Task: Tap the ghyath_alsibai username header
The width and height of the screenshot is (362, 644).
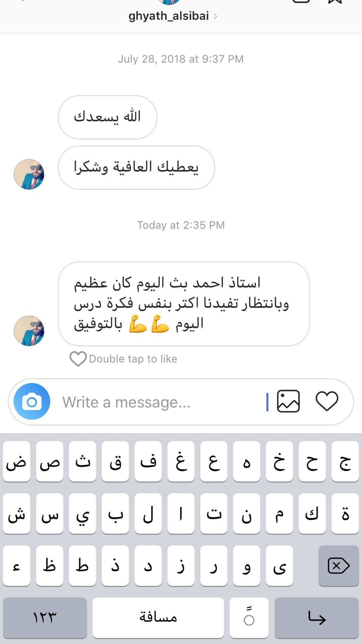Action: click(169, 16)
